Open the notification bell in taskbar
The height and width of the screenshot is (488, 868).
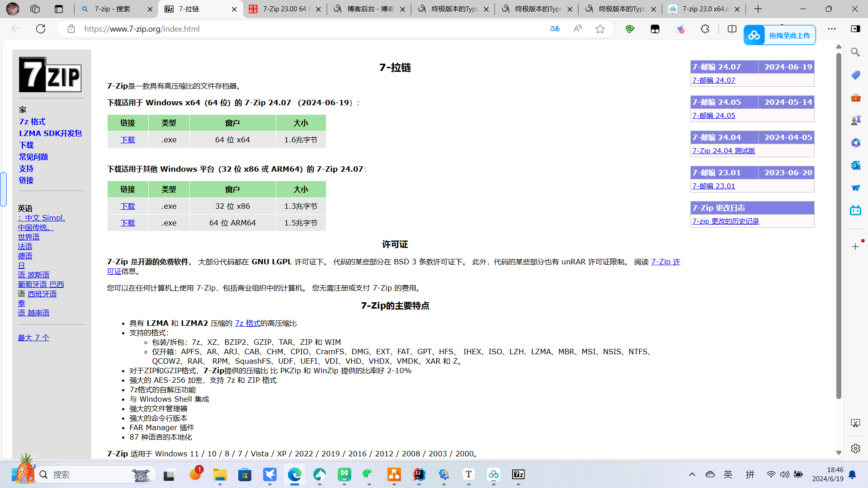(x=852, y=474)
